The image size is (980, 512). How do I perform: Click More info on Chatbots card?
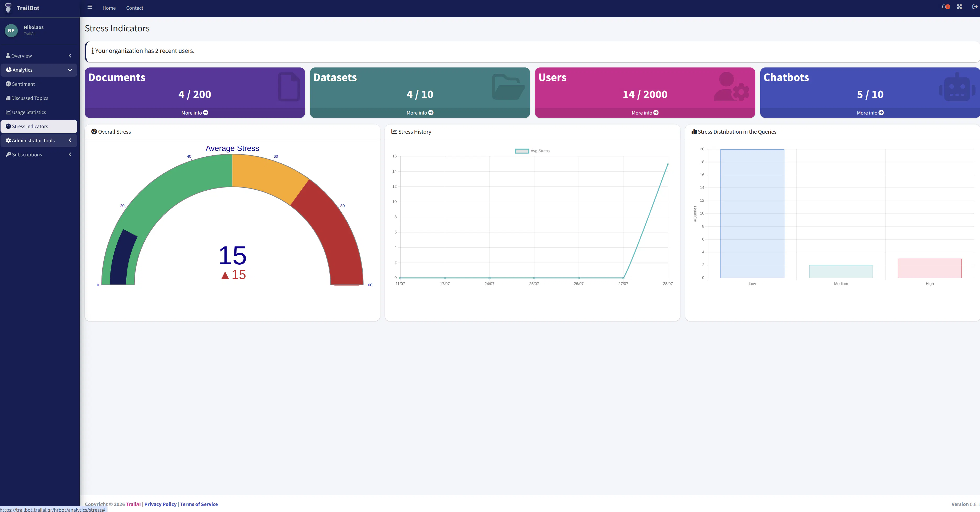tap(870, 113)
